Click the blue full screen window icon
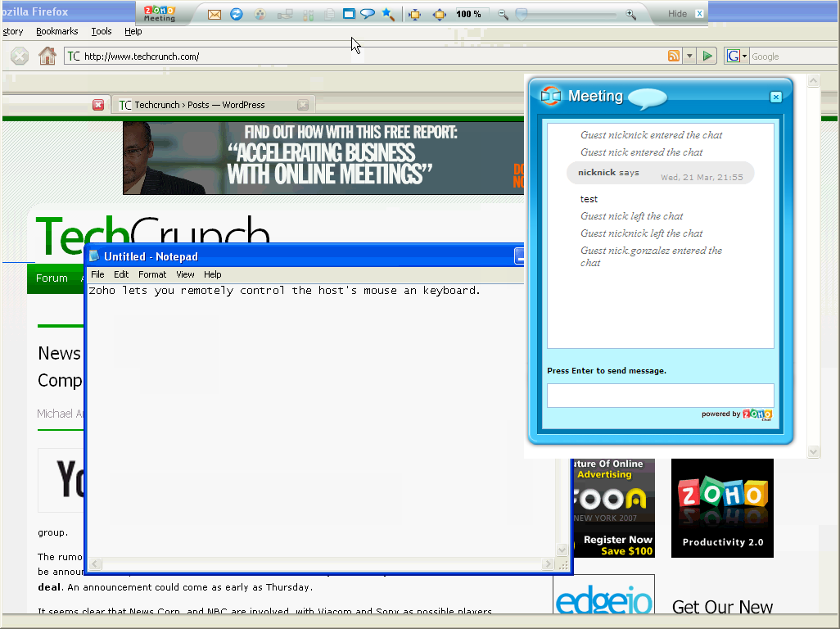Viewport: 840px width, 629px height. [x=349, y=14]
